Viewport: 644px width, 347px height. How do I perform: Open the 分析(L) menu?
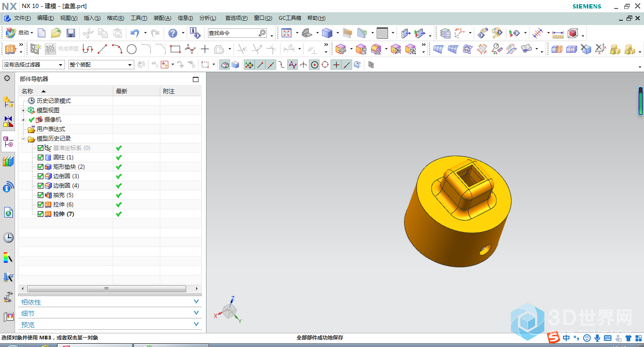click(207, 18)
